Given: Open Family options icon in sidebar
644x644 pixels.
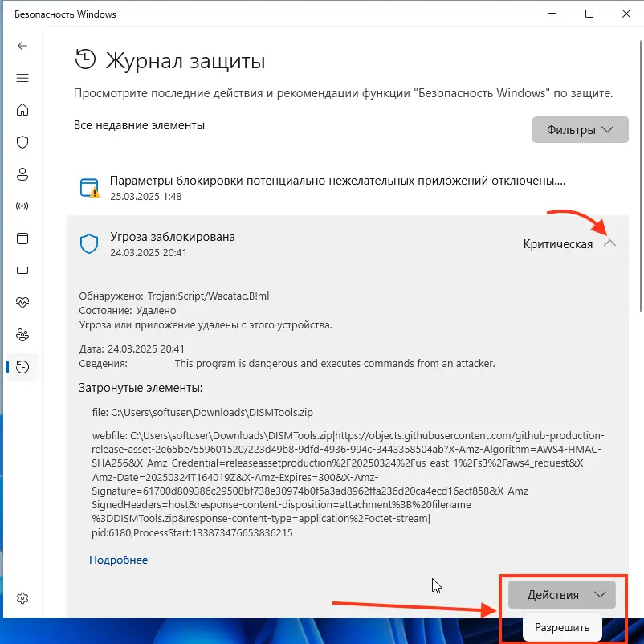Looking at the screenshot, I should pos(22,335).
